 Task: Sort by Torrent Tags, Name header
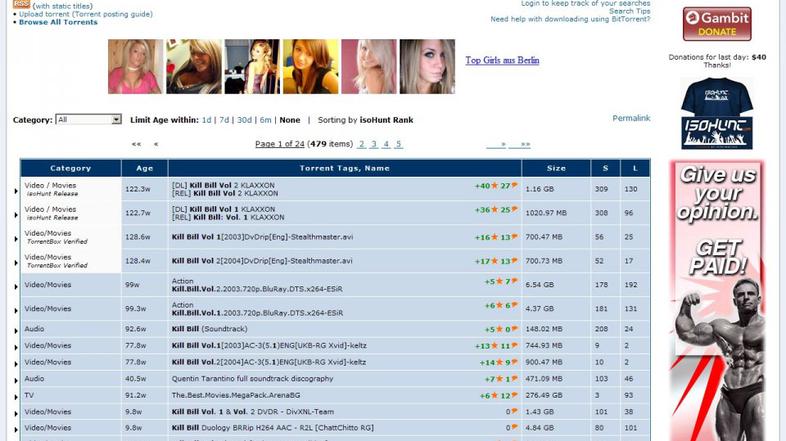(344, 168)
